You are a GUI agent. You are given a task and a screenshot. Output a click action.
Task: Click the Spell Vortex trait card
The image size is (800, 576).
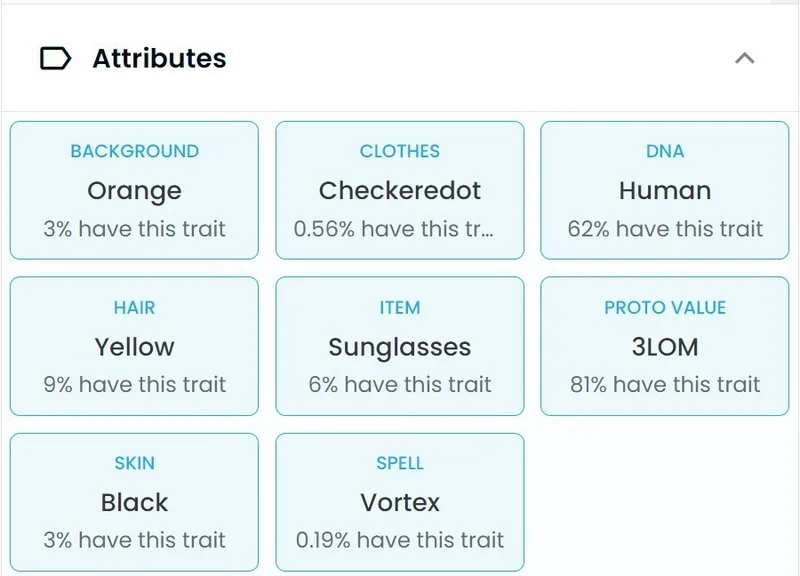399,502
